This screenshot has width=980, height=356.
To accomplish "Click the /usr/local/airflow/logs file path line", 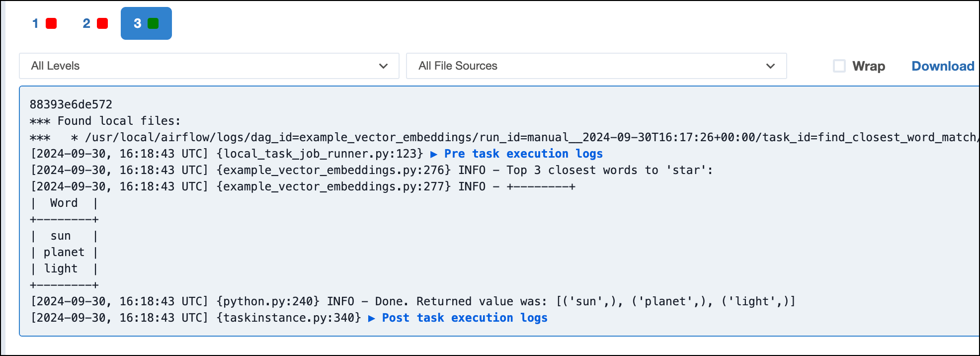I will pyautogui.click(x=504, y=137).
